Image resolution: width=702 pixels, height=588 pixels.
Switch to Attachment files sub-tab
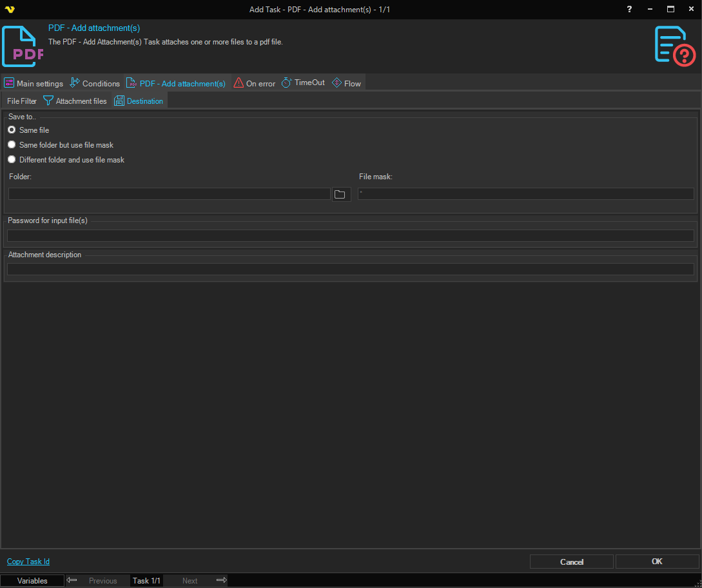click(x=75, y=101)
